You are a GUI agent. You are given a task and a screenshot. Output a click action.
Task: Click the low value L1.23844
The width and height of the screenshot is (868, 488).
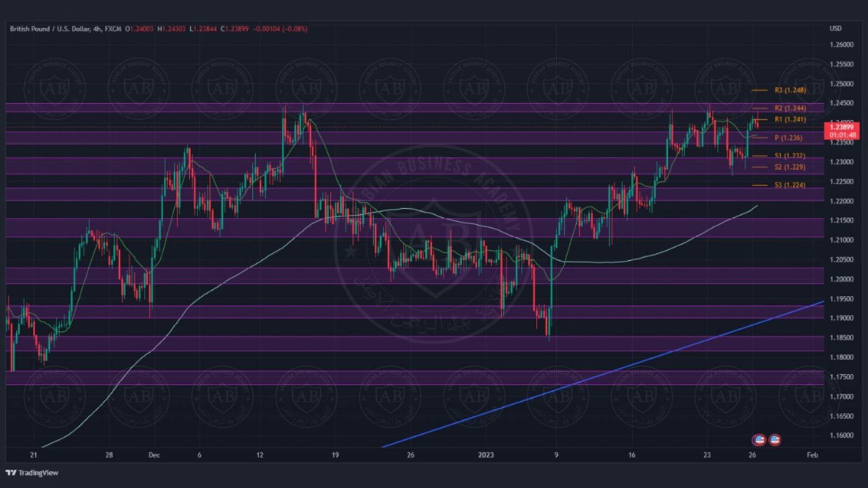coord(203,29)
